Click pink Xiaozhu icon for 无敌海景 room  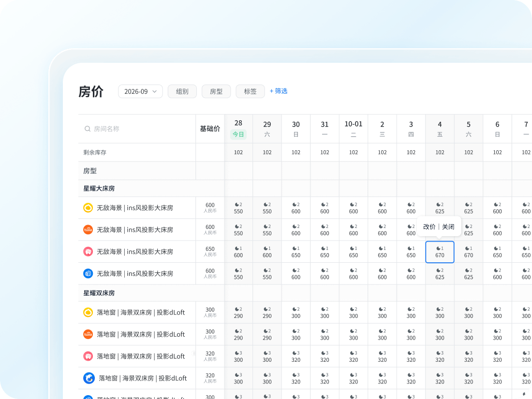coord(88,252)
